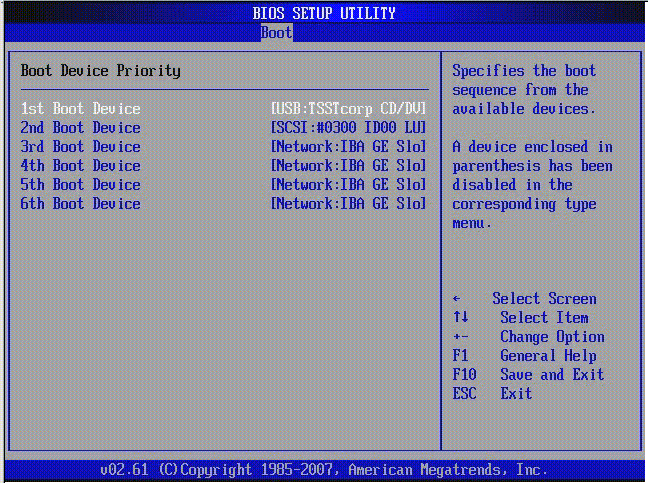Click F10 key label in legend
The width and height of the screenshot is (648, 483).
click(x=464, y=375)
